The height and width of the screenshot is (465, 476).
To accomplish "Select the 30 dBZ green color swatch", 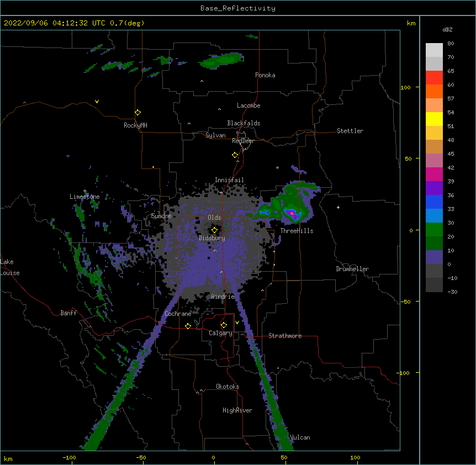I will tap(434, 230).
